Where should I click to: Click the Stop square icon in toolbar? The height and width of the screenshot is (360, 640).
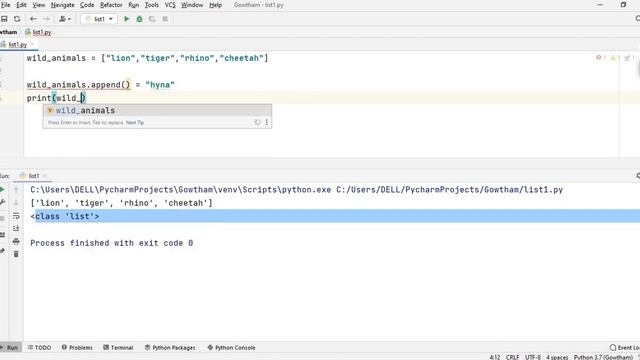(x=165, y=19)
